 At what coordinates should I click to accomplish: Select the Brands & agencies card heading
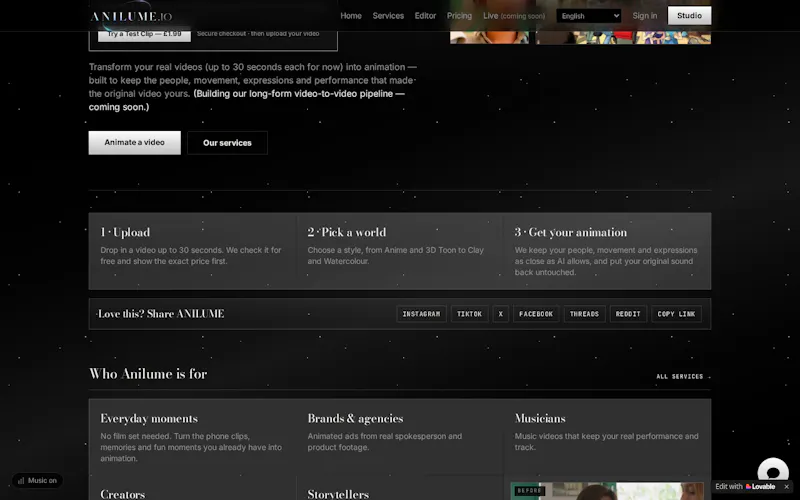tap(355, 418)
